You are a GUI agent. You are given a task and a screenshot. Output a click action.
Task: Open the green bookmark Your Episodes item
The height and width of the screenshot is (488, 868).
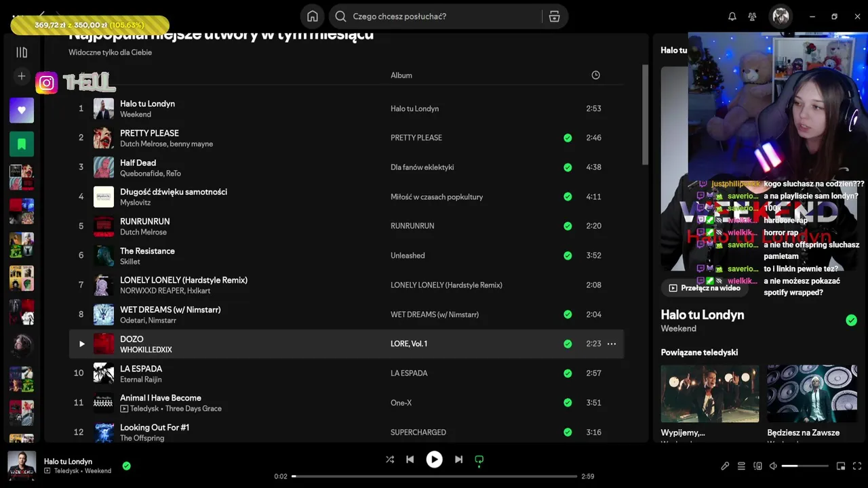click(22, 144)
